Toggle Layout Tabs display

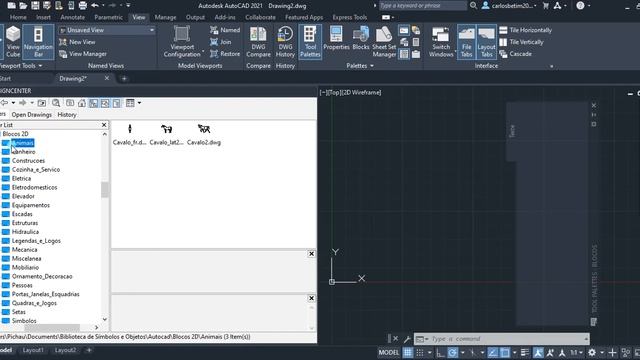pos(487,42)
